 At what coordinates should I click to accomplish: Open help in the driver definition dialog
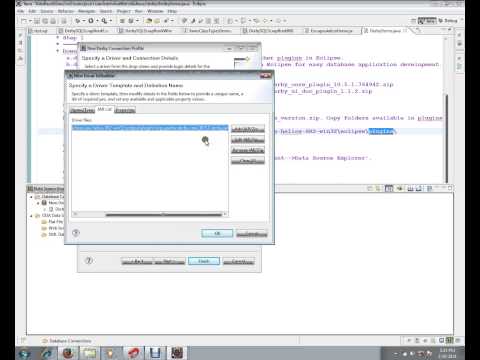(76, 233)
